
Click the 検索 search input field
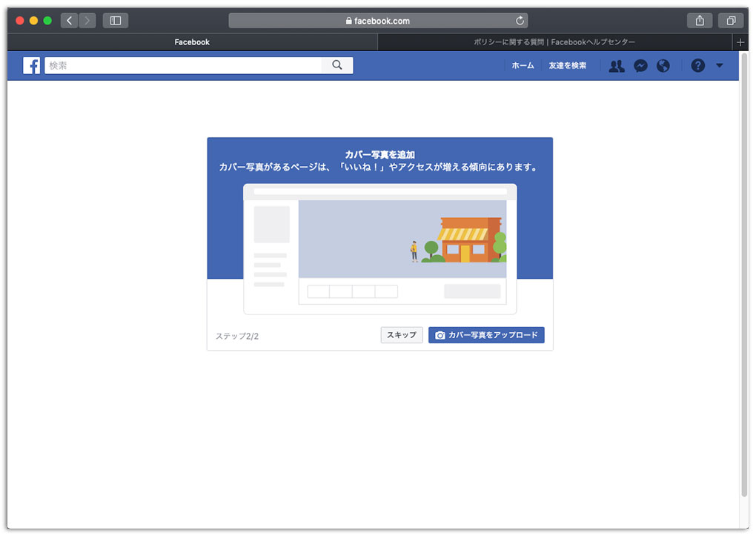[185, 65]
